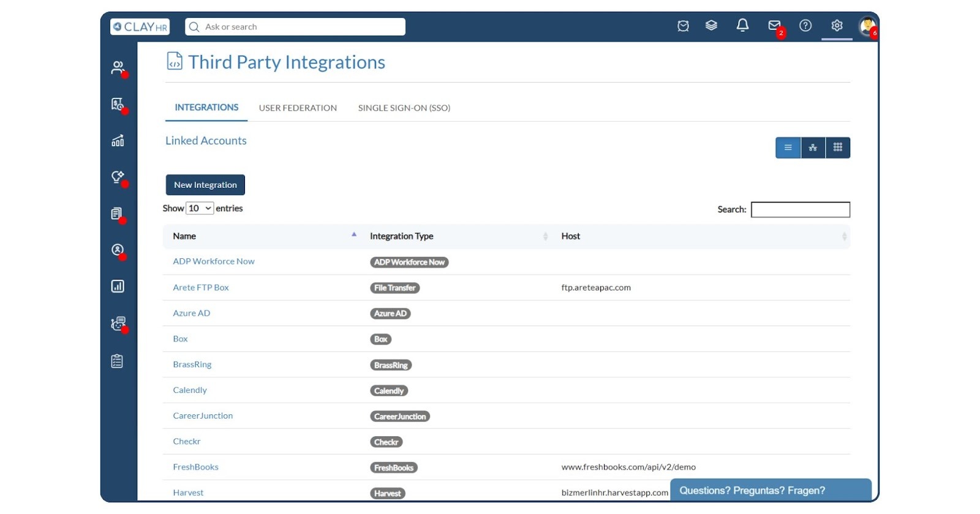This screenshot has height=514, width=980.
Task: Click the Linked Accounts heading
Action: click(206, 141)
